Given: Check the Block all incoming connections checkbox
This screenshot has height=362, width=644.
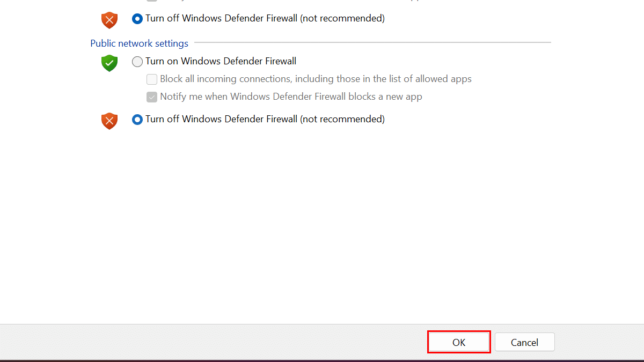Looking at the screenshot, I should pos(152,79).
